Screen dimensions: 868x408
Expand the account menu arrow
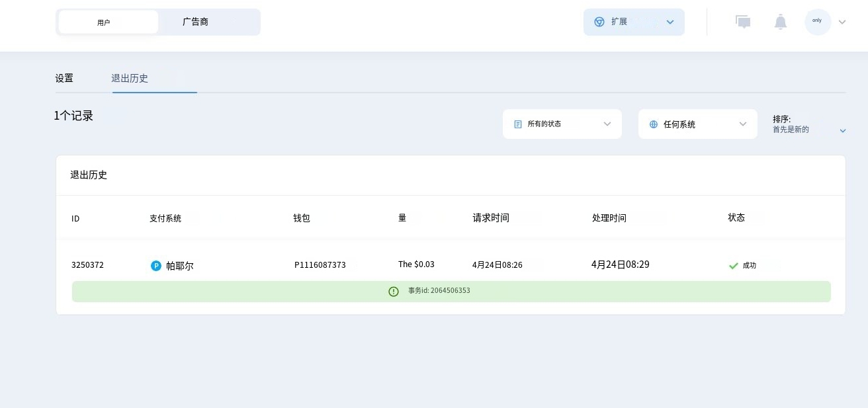(842, 22)
